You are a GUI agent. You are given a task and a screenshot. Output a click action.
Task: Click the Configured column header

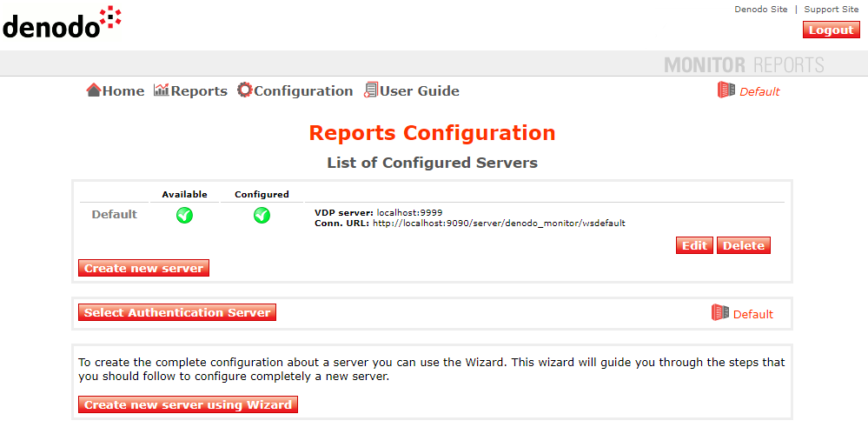262,195
